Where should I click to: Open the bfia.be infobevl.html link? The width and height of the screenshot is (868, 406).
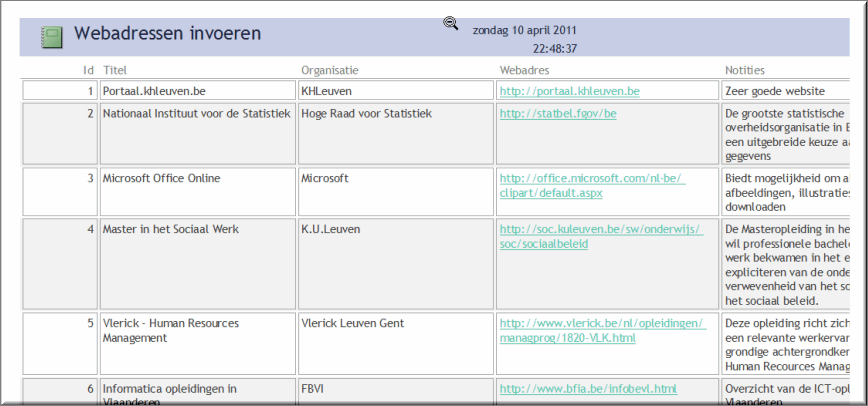point(588,389)
